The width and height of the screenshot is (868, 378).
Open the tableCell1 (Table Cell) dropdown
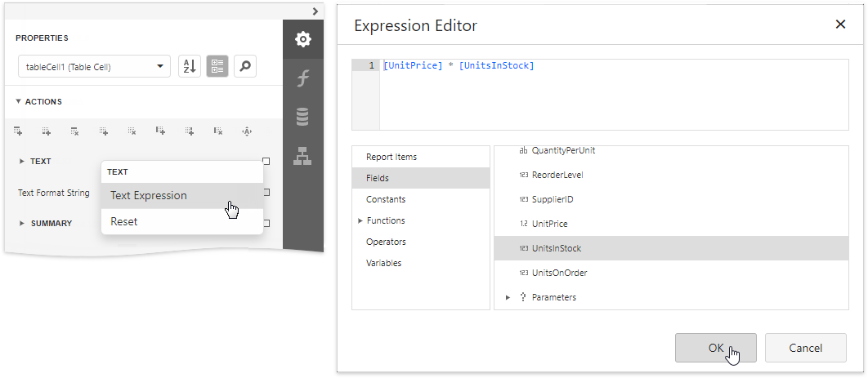click(x=94, y=67)
